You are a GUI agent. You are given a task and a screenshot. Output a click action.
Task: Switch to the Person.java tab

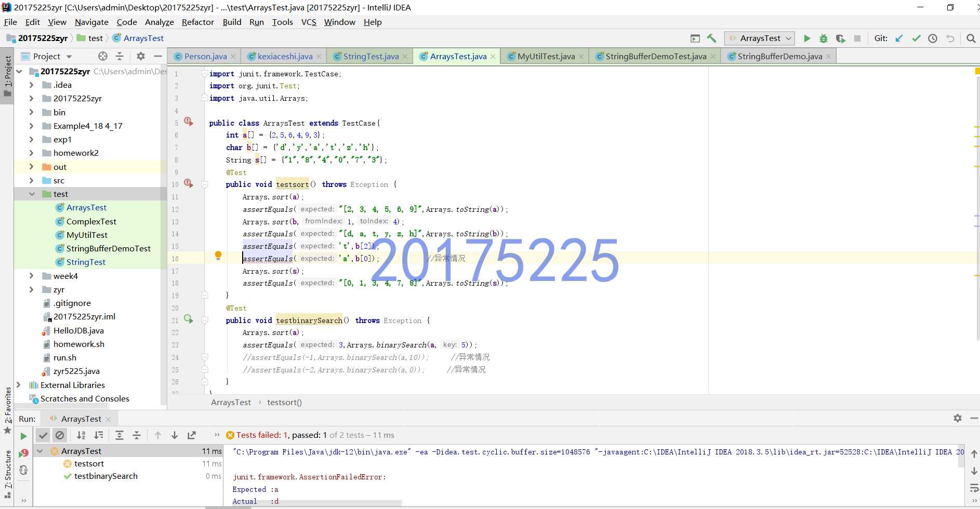tap(205, 56)
